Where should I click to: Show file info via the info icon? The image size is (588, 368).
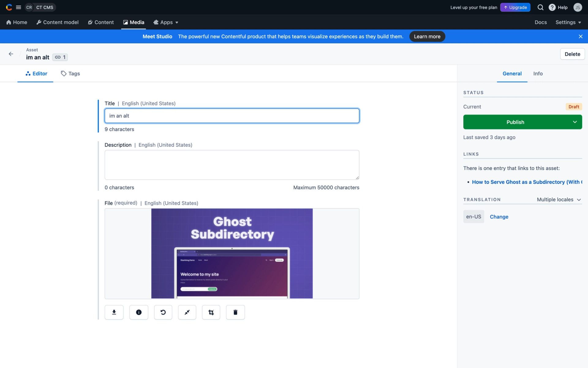(x=139, y=312)
